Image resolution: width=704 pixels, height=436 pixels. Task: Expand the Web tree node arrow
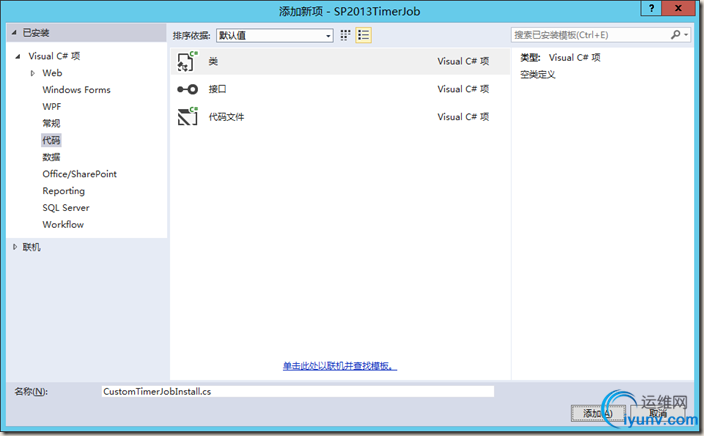tap(32, 73)
